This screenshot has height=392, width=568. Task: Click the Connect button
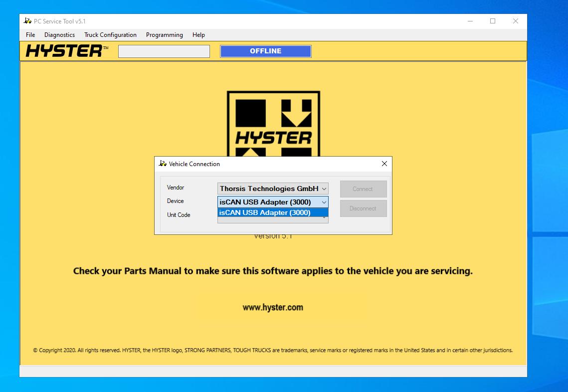363,189
